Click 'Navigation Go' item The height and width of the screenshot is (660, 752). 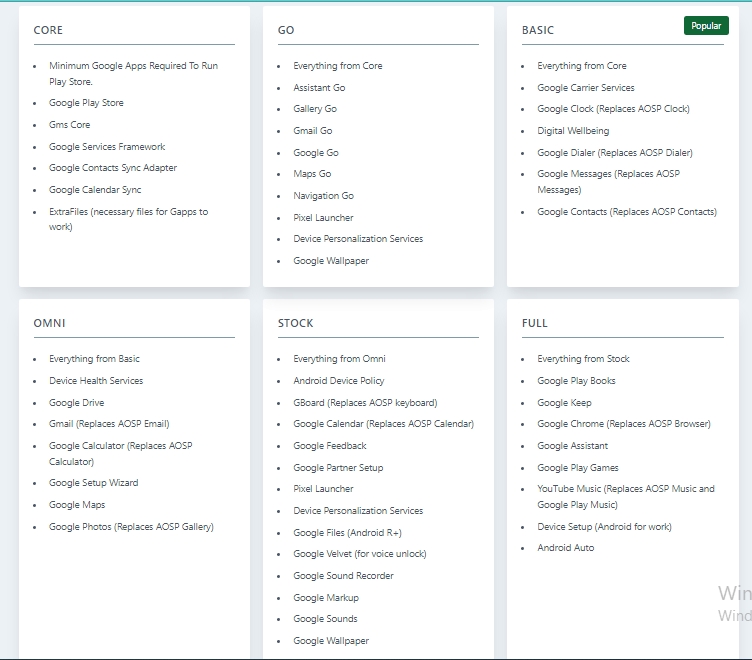tap(323, 196)
